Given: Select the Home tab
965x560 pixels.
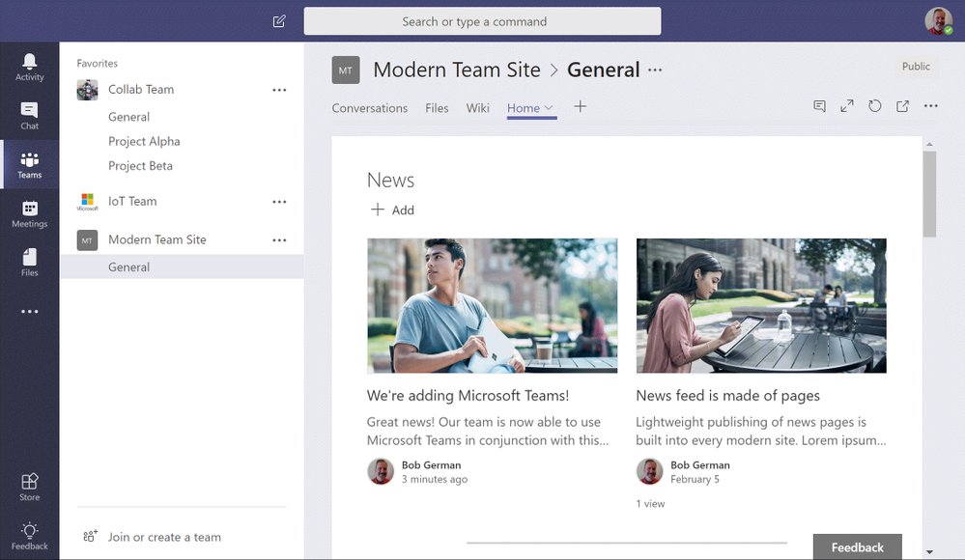Looking at the screenshot, I should click(524, 108).
